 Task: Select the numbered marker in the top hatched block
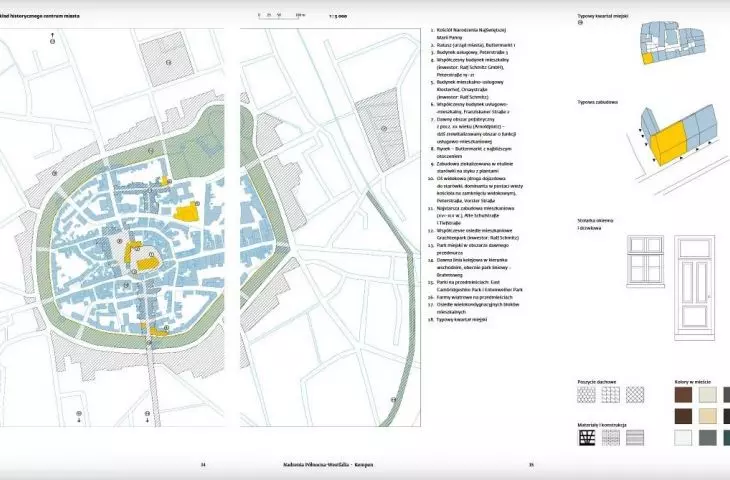click(x=169, y=62)
